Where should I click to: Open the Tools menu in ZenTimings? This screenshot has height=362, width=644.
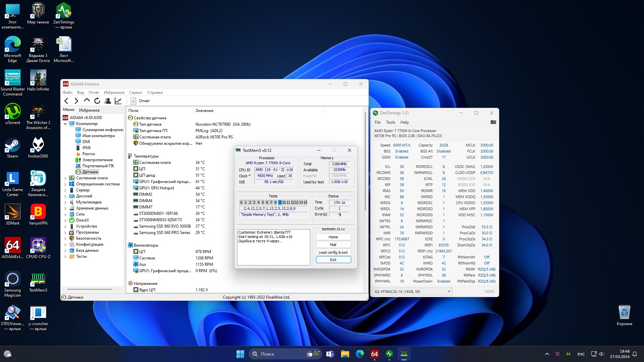point(390,122)
